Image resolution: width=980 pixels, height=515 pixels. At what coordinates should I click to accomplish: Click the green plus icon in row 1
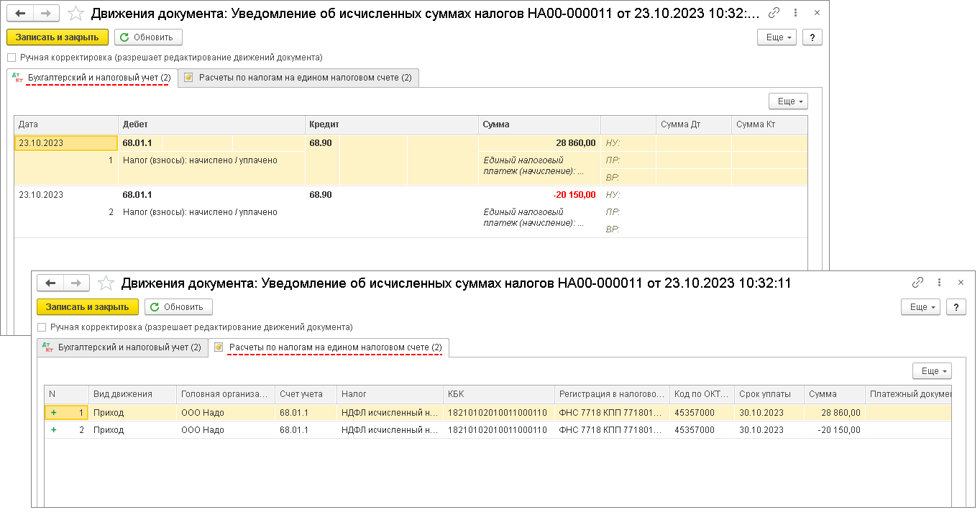point(53,413)
